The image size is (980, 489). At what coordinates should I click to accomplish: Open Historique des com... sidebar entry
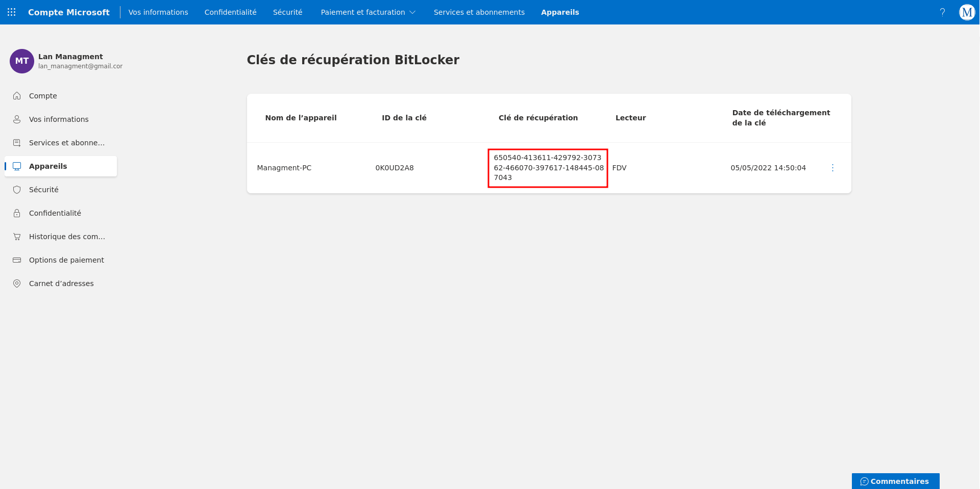61,237
